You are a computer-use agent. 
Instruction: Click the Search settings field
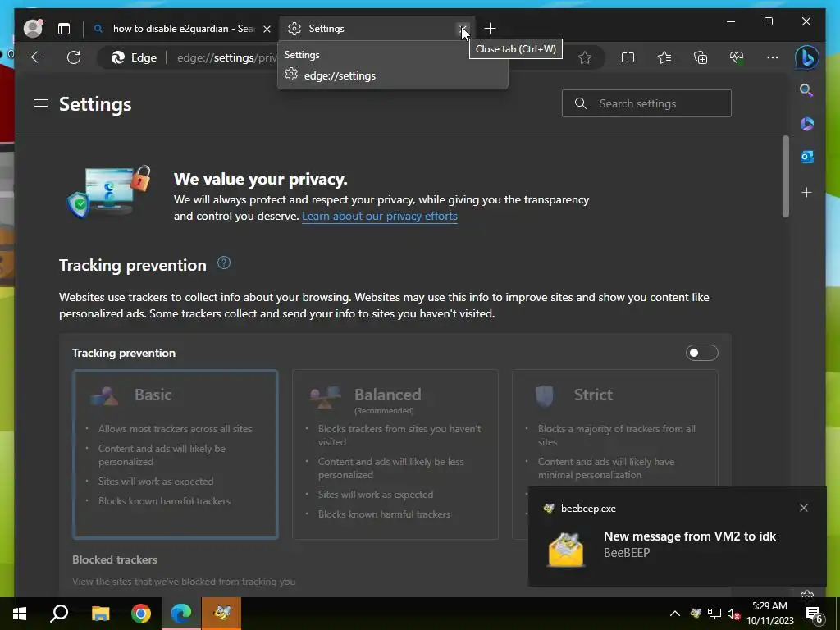(x=646, y=103)
